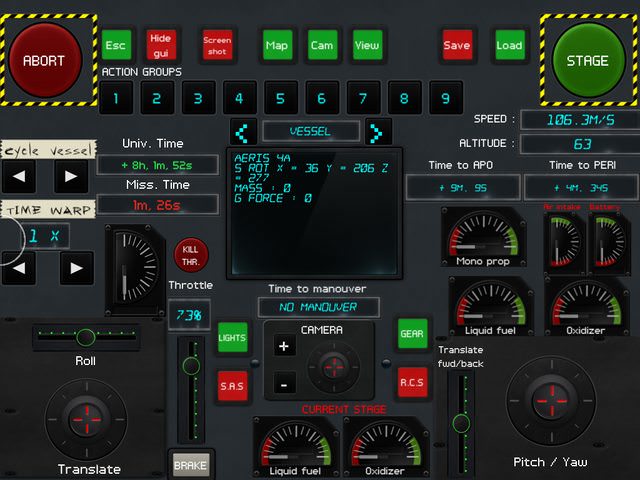Click the Air intake gauge
The image size is (640, 480).
click(565, 243)
